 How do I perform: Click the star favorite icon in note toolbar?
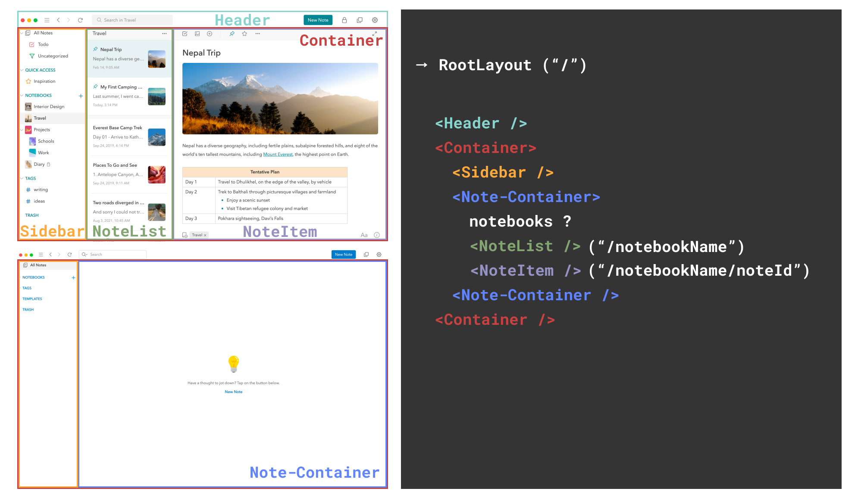click(x=244, y=34)
